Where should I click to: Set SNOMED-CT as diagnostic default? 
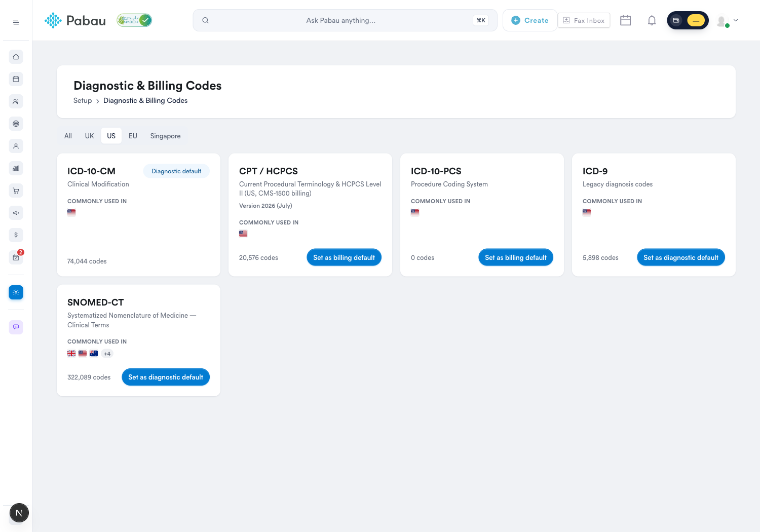click(x=166, y=377)
